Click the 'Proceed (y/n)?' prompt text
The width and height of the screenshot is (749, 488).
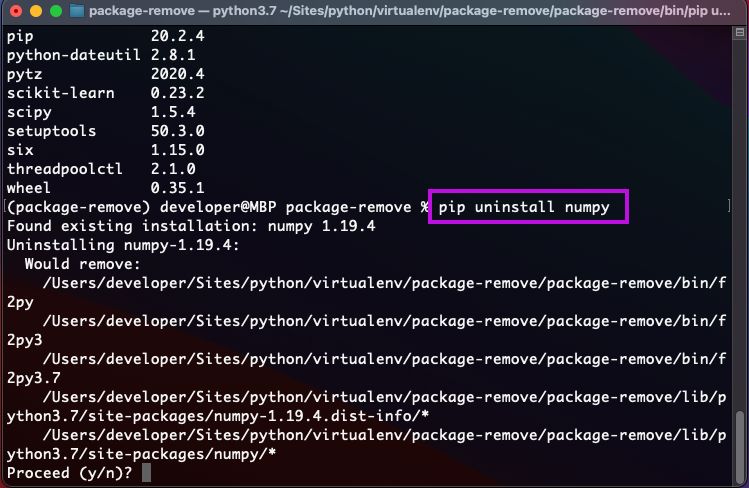tap(69, 473)
